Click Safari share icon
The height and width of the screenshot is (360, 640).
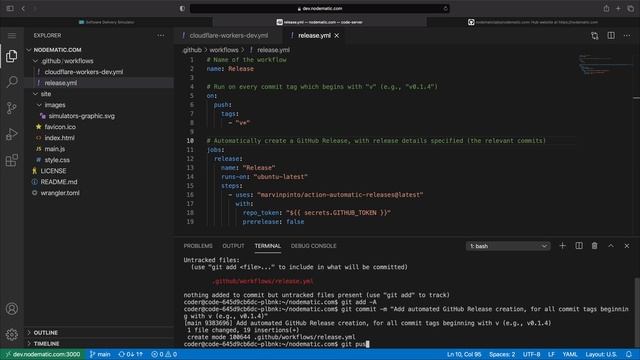(x=607, y=8)
